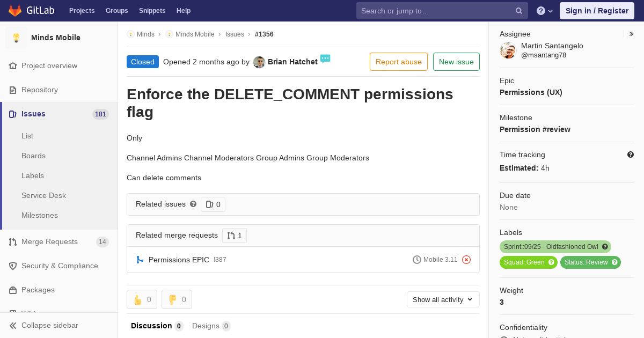Image resolution: width=644 pixels, height=338 pixels.
Task: Open the issue List sidebar item
Action: (27, 136)
